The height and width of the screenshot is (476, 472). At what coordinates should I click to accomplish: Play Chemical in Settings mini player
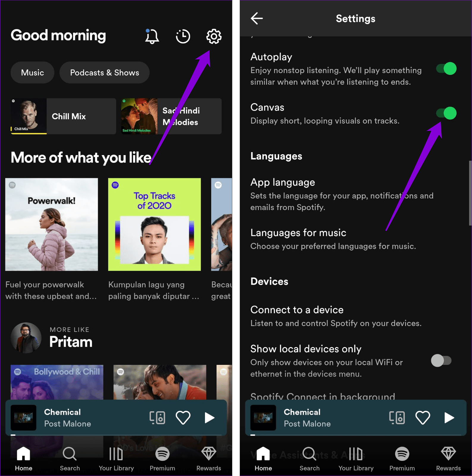(x=449, y=417)
